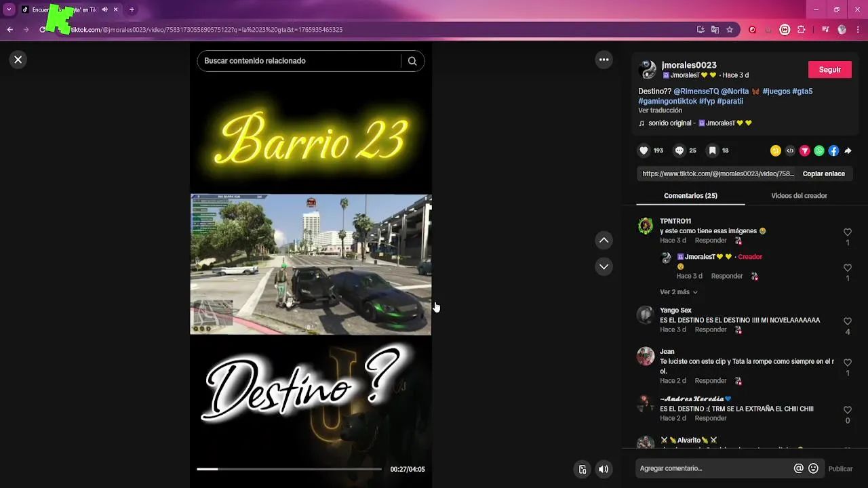Viewport: 868px width, 488px height.
Task: Open a new browser tab
Action: click(132, 9)
